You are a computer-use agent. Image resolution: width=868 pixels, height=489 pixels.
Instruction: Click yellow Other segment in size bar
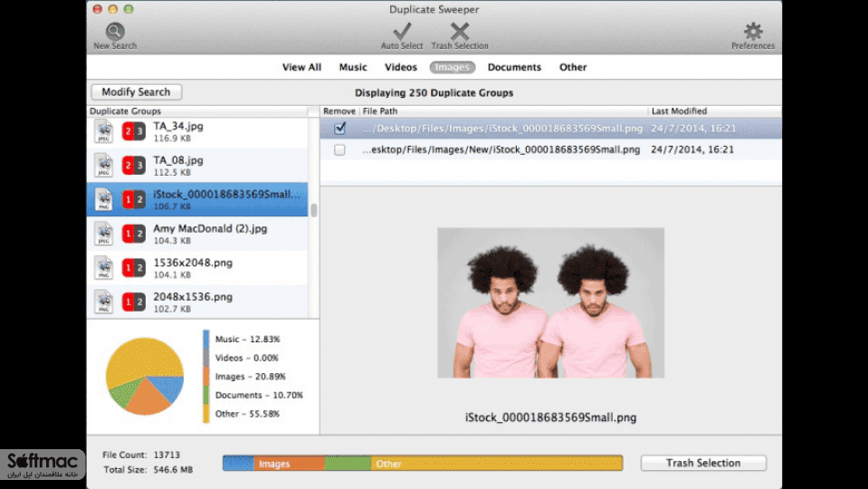coord(497,463)
